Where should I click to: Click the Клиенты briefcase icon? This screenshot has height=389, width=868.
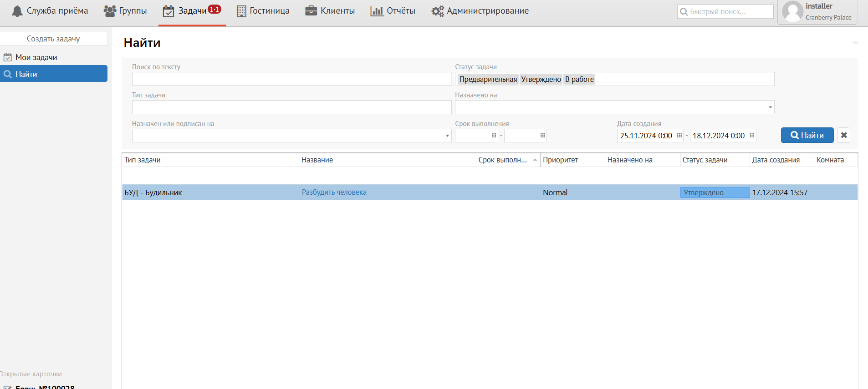311,11
